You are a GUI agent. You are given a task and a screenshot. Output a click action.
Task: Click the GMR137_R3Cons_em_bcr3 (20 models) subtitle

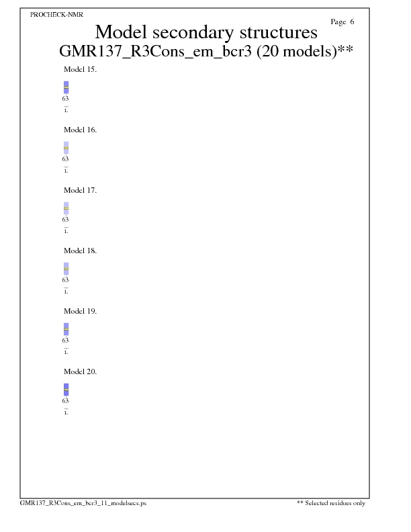(206, 51)
